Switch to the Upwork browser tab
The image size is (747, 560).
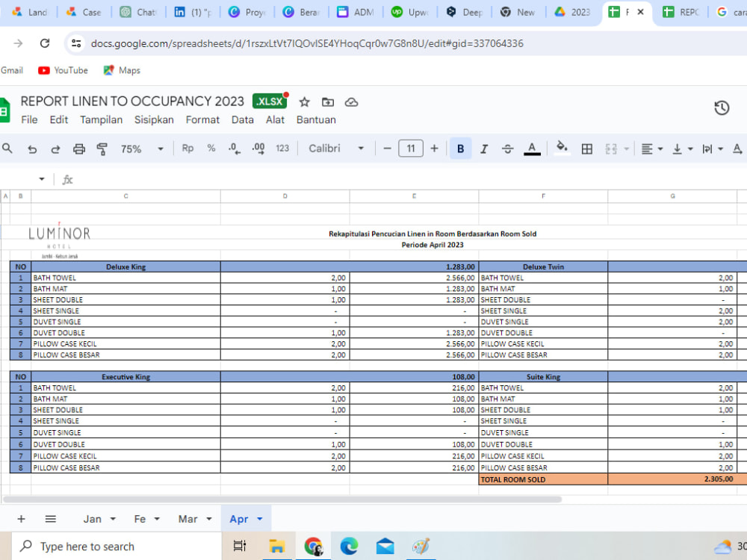[x=409, y=12]
